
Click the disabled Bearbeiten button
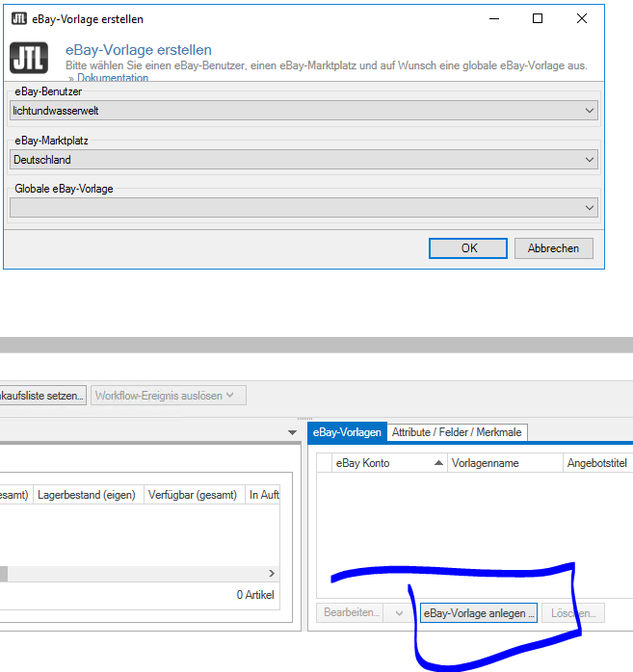point(351,613)
